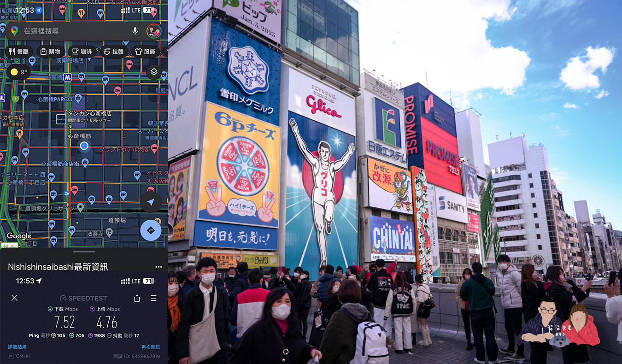Screen dimensions: 622x364
Task: Select the 拉麵 ramen category chip
Action: pos(113,52)
